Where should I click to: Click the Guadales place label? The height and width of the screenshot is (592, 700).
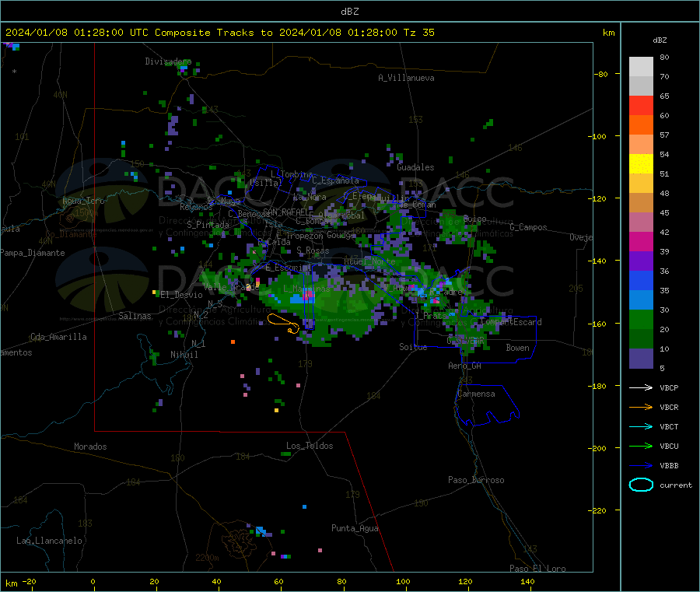tap(415, 167)
